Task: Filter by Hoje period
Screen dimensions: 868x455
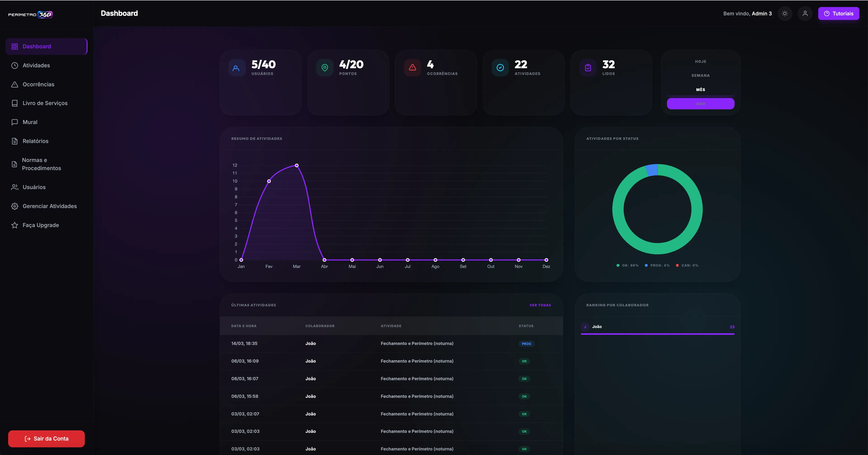Action: tap(701, 62)
